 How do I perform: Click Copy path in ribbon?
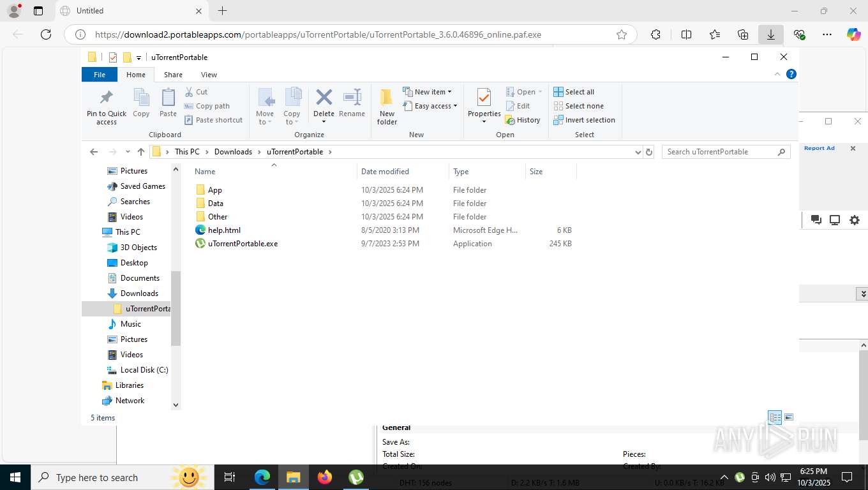click(x=207, y=106)
